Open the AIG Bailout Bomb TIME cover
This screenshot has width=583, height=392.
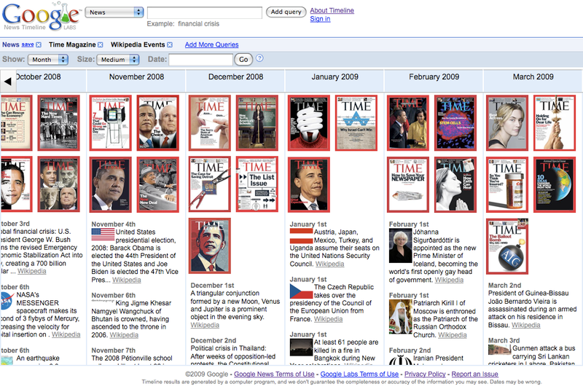(x=507, y=246)
